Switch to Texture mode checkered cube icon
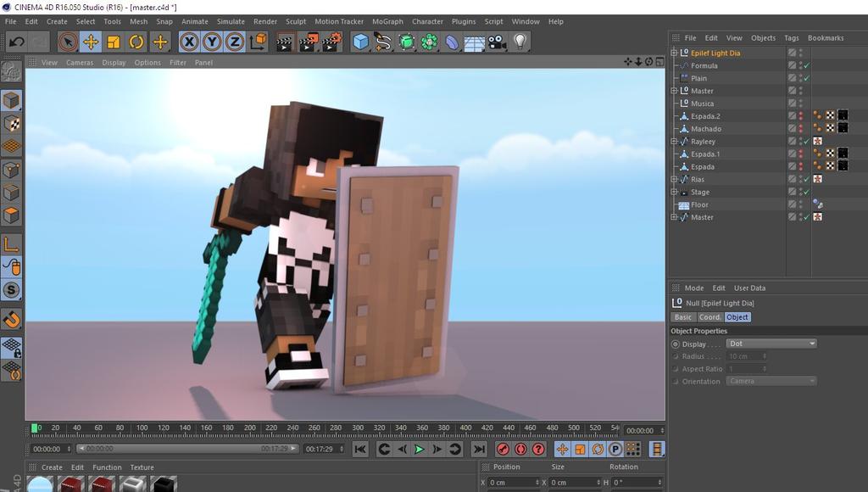868x492 pixels. (11, 124)
